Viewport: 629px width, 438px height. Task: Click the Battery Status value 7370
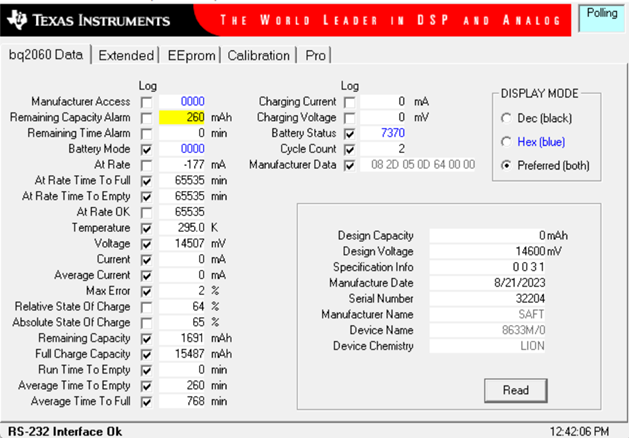[x=383, y=133]
